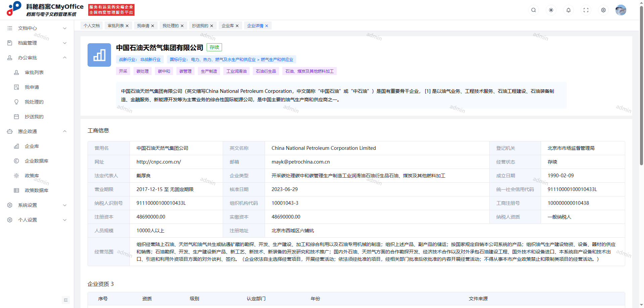Click 惠企政通 robot icon
Image resolution: width=644 pixels, height=308 pixels.
(10, 131)
